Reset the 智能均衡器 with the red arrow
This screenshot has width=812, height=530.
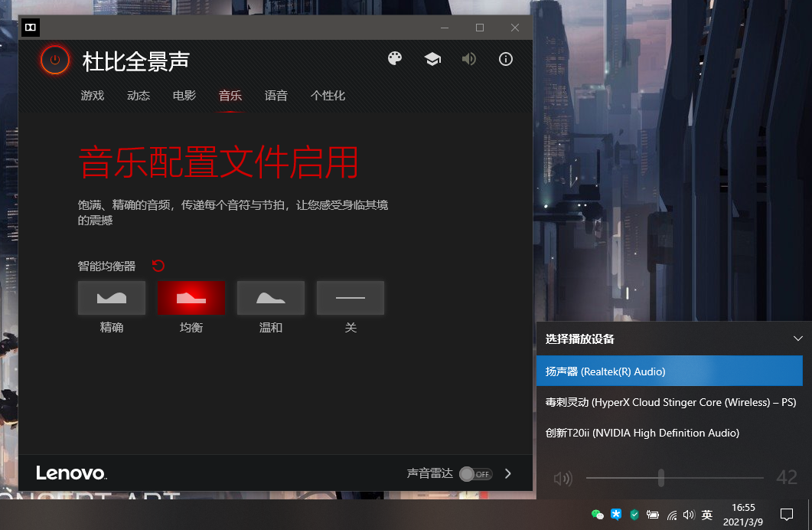pyautogui.click(x=158, y=266)
